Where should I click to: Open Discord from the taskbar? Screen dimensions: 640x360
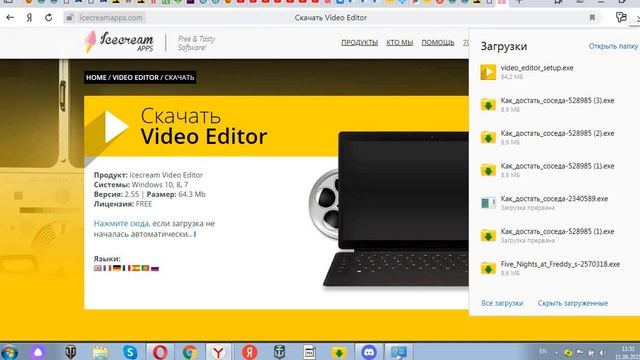click(369, 352)
